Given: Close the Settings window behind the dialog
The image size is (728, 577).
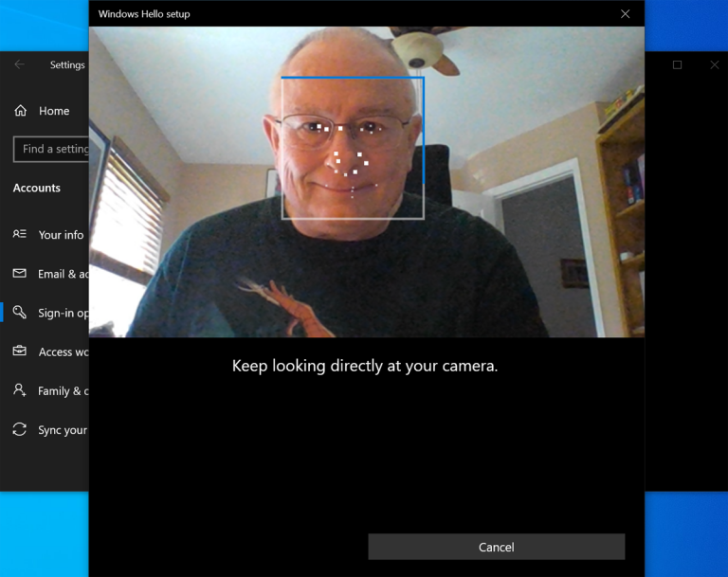Looking at the screenshot, I should [x=714, y=65].
